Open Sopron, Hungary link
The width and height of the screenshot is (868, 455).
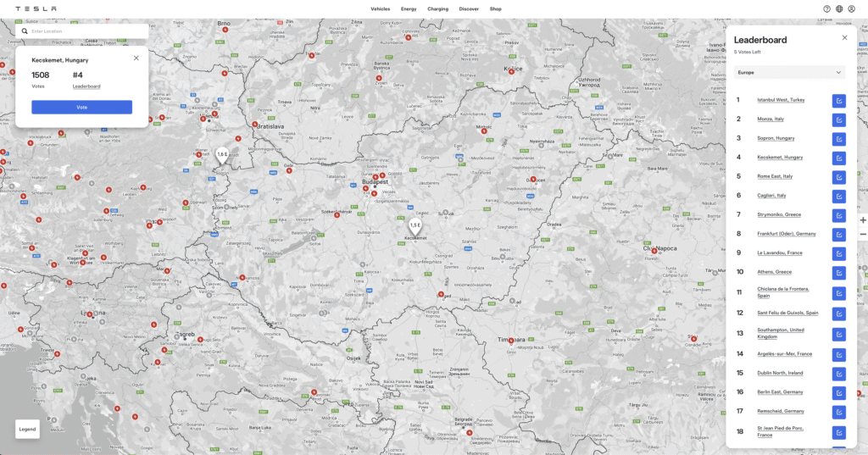(x=776, y=138)
